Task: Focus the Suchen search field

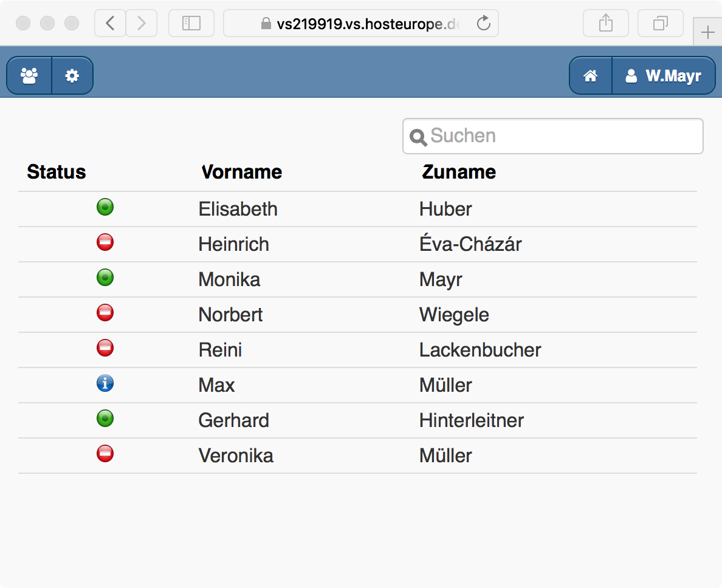Action: (559, 136)
